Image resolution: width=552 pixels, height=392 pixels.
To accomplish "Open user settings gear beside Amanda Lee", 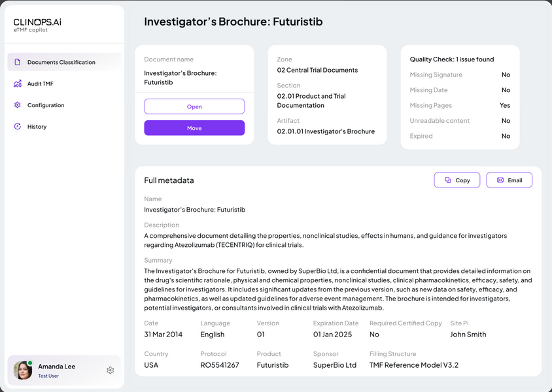I will click(111, 370).
